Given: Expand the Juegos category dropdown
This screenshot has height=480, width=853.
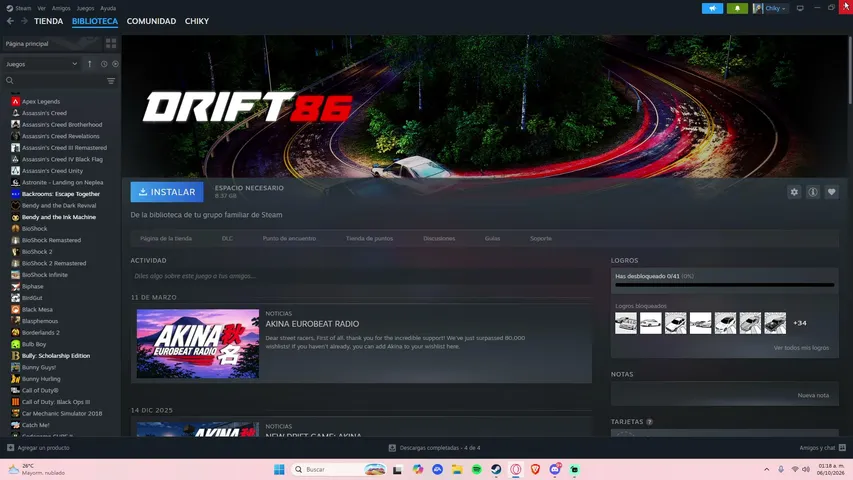Looking at the screenshot, I should 42,64.
